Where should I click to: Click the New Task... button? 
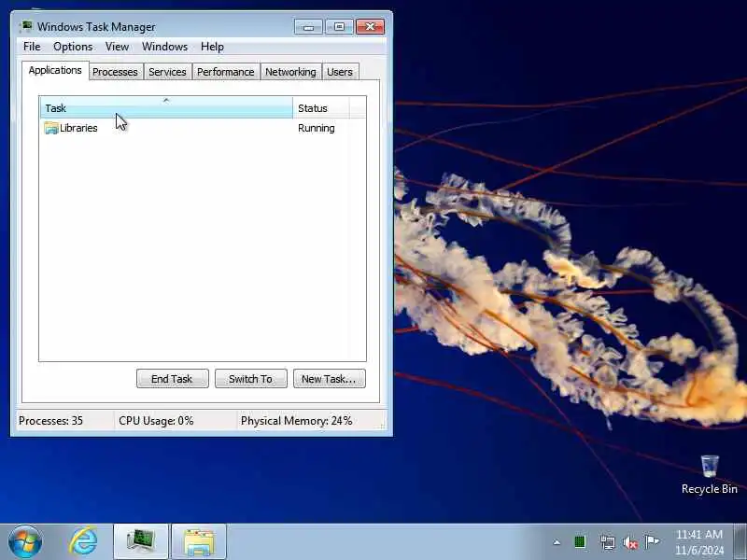330,379
